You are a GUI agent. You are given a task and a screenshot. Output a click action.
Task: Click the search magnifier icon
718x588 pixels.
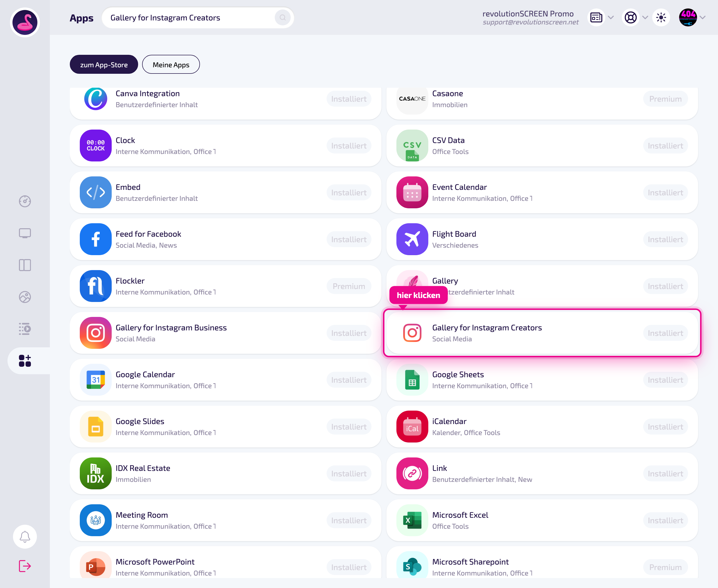[283, 18]
